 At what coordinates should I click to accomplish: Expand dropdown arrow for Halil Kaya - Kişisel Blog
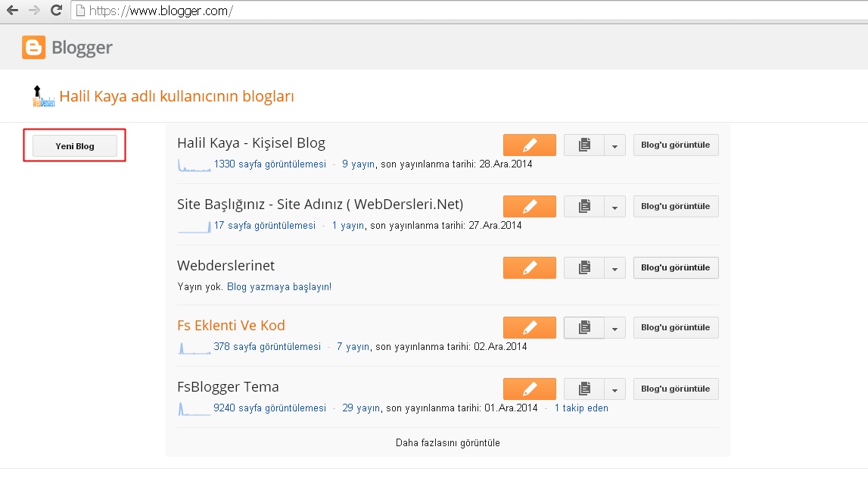615,145
